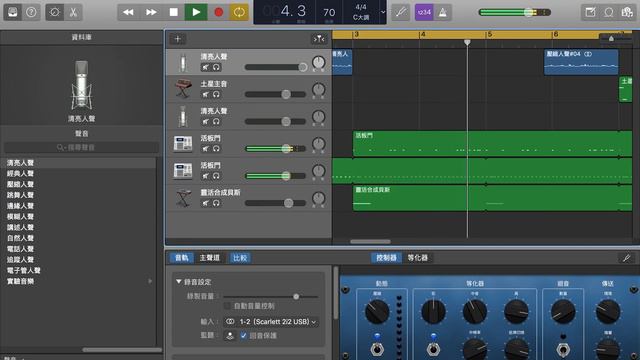640x360 pixels.
Task: Click the volume slider of 土星主音 track
Action: [x=276, y=94]
